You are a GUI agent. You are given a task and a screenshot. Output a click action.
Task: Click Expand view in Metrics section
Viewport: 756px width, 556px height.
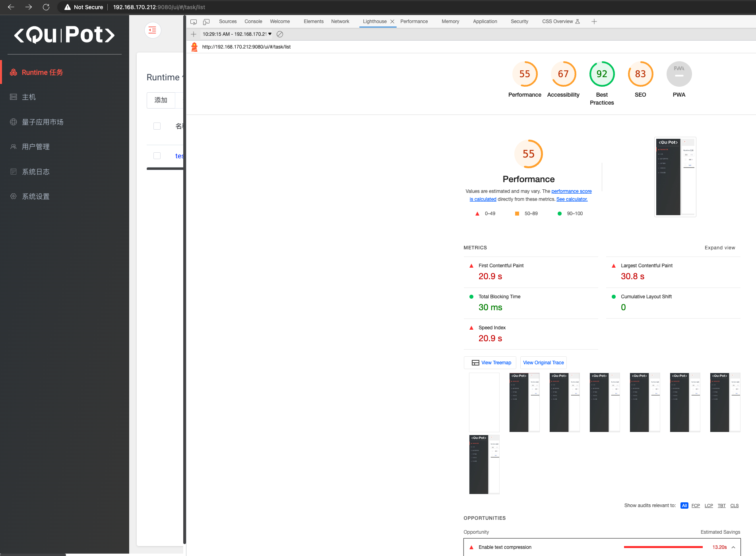(720, 248)
